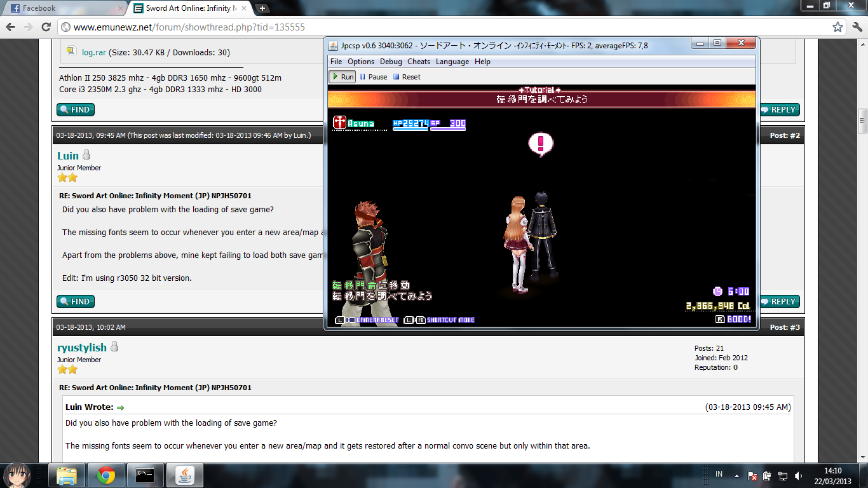Open the Chrome wrench menu
868x488 pixels.
[x=857, y=27]
